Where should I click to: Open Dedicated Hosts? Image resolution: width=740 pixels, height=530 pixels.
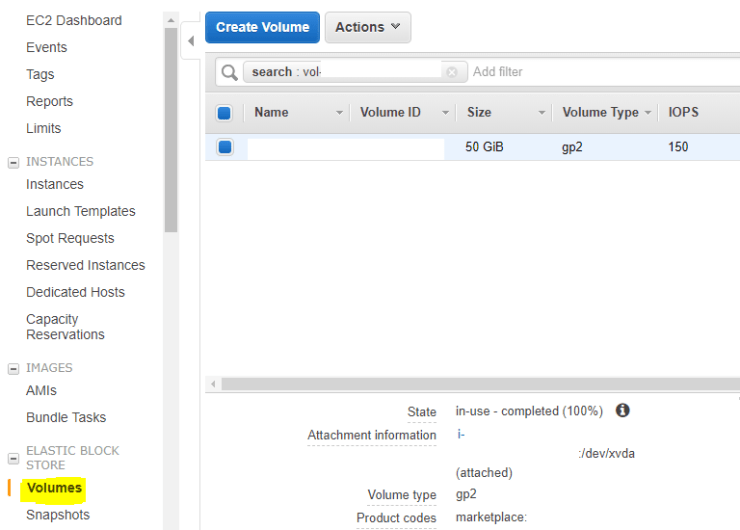pos(76,292)
